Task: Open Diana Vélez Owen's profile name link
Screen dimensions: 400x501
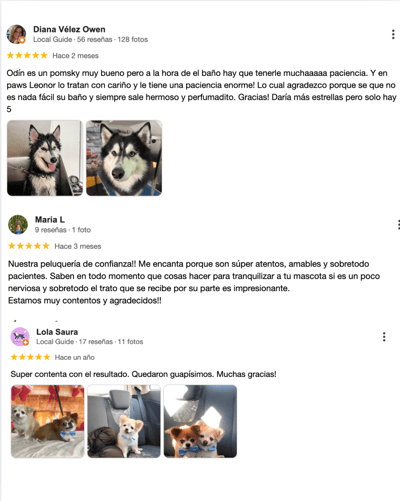Action: pos(69,29)
